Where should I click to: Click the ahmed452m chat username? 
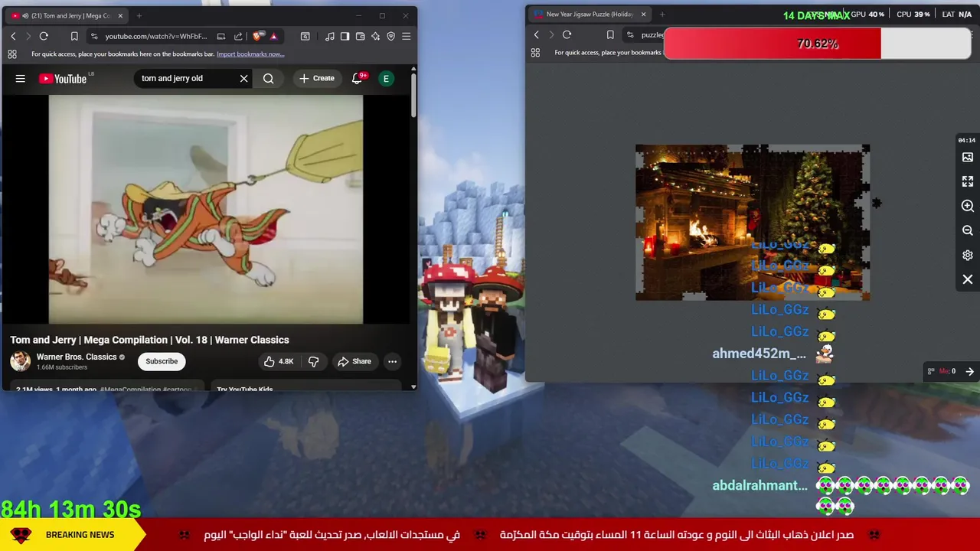[x=759, y=354]
